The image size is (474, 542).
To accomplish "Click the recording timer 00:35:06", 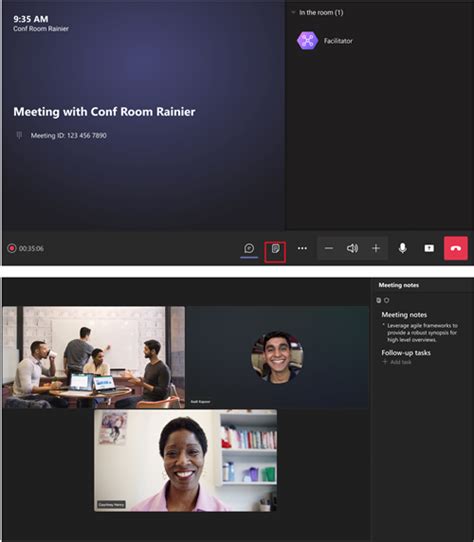I will [31, 249].
